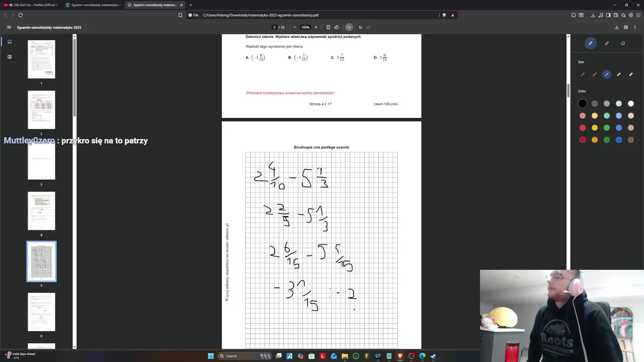Edit the current page number field
644x362 pixels.
pyautogui.click(x=275, y=27)
